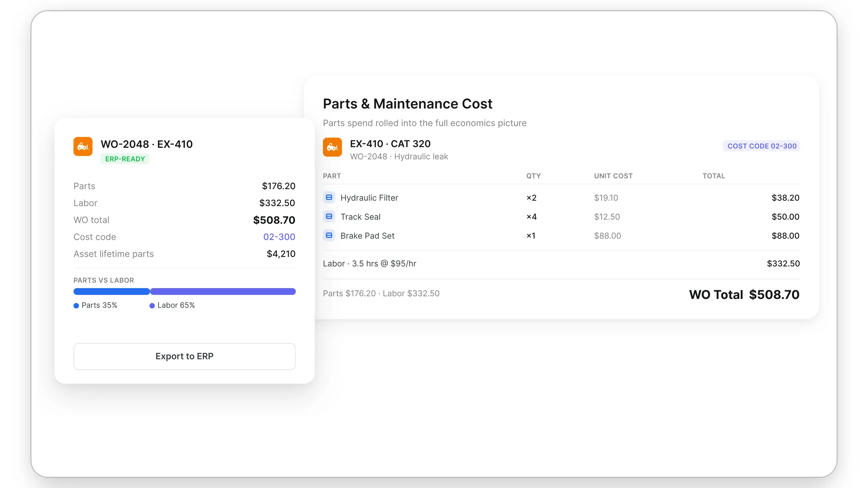
Task: Open the cost code 02-300 link
Action: 279,237
